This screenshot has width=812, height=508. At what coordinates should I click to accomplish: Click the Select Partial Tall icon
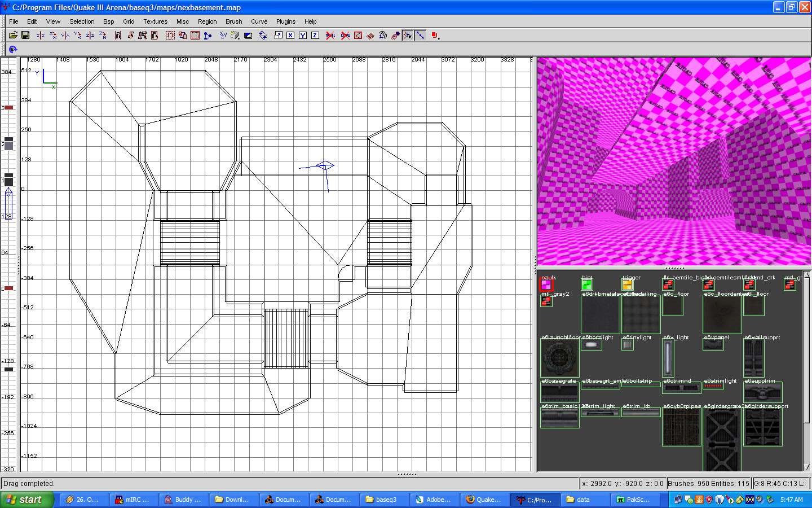point(143,35)
